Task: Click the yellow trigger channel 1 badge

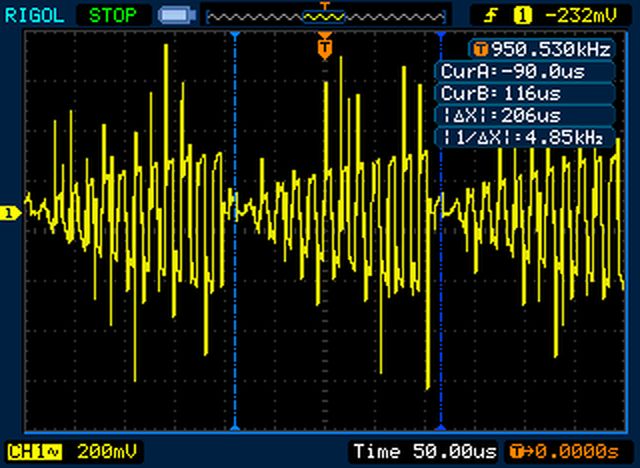Action: click(x=523, y=16)
